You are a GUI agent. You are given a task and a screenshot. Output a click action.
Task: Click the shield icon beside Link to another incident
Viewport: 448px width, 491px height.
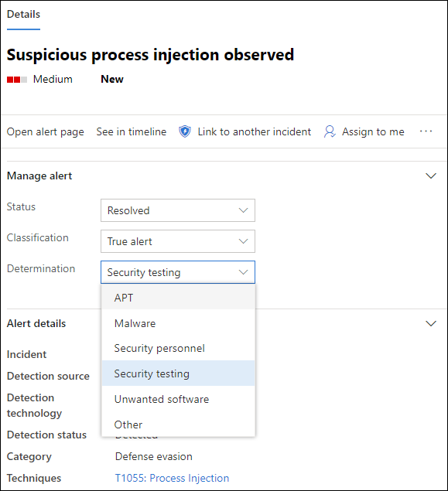(x=185, y=131)
